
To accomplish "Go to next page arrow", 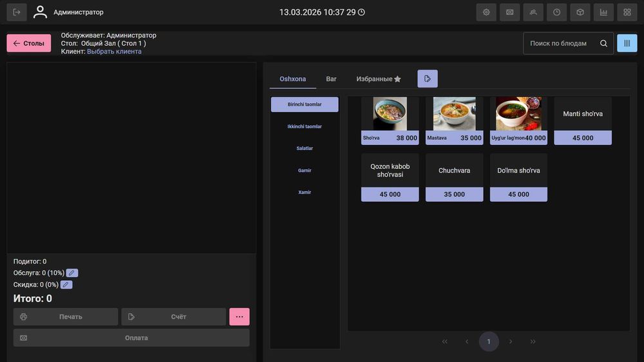I will pos(511,341).
